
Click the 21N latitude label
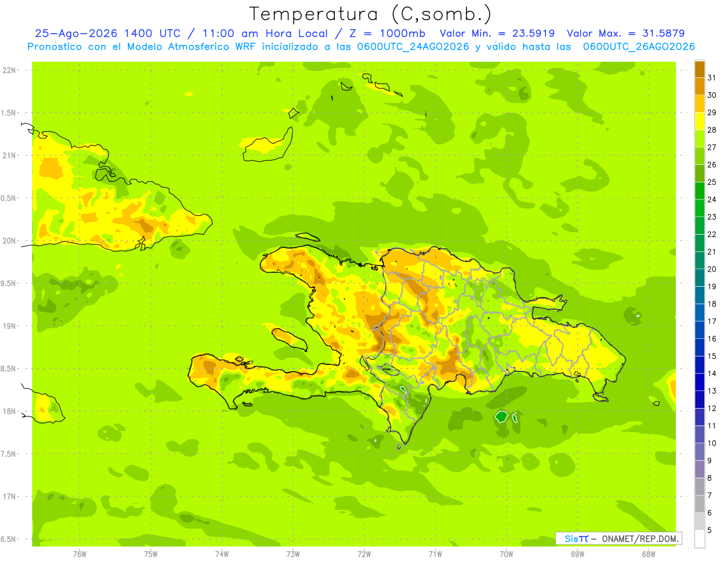tap(10, 155)
